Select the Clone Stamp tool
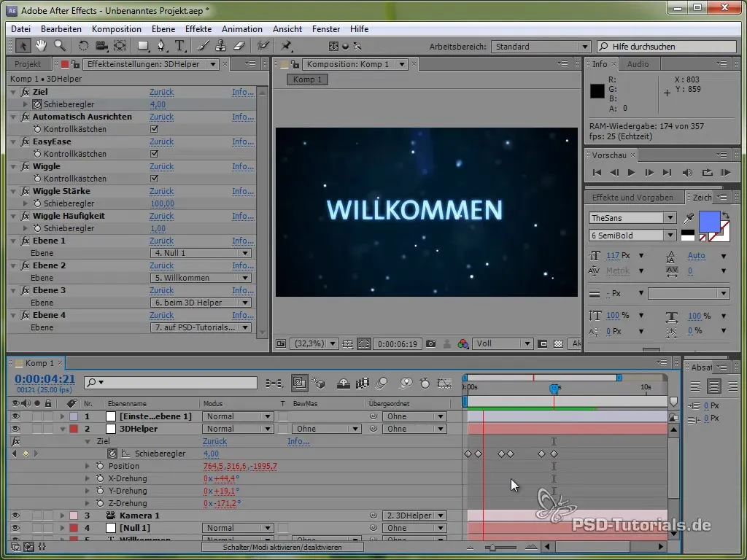The width and height of the screenshot is (747, 560). [x=220, y=46]
